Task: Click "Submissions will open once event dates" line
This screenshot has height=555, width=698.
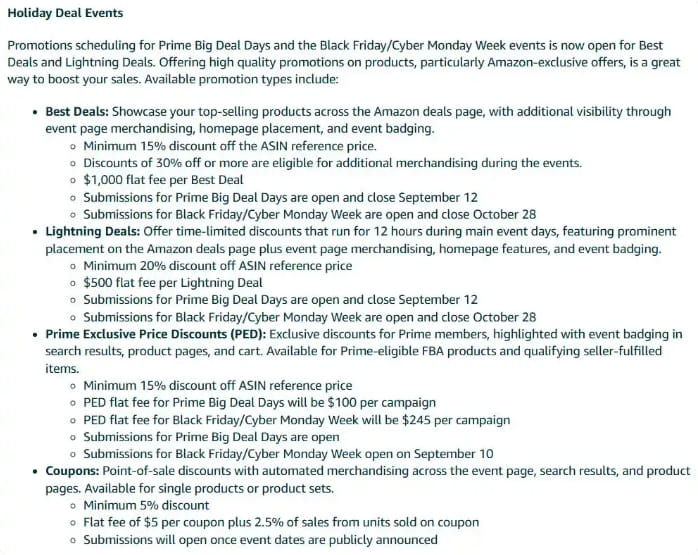Action: [260, 539]
